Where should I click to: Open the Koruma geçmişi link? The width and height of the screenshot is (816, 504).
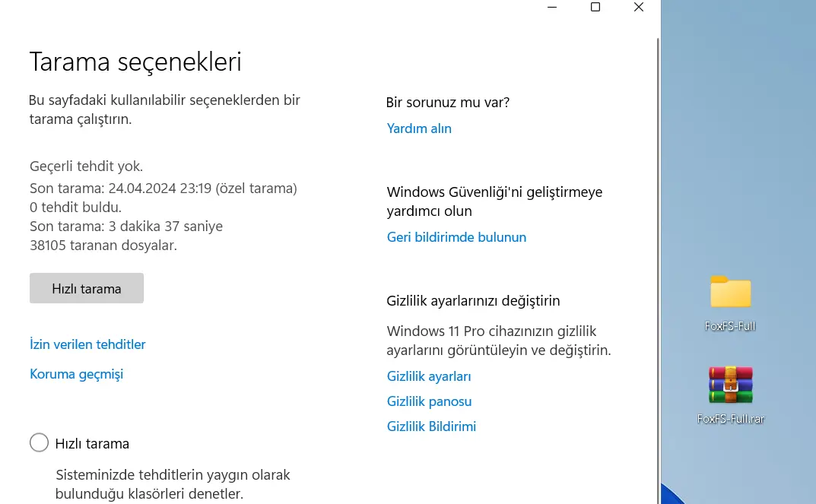click(x=77, y=375)
